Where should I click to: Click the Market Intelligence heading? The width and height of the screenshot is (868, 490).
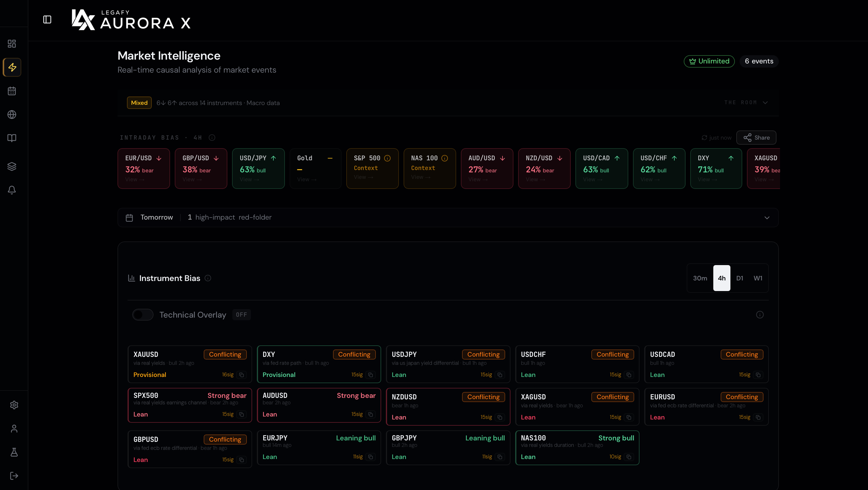169,56
